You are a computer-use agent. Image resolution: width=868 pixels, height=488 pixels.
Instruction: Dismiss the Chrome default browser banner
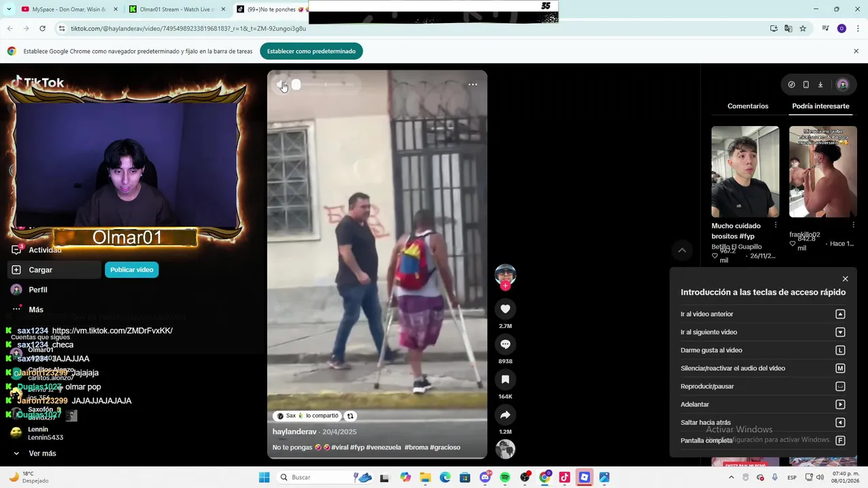(x=856, y=51)
